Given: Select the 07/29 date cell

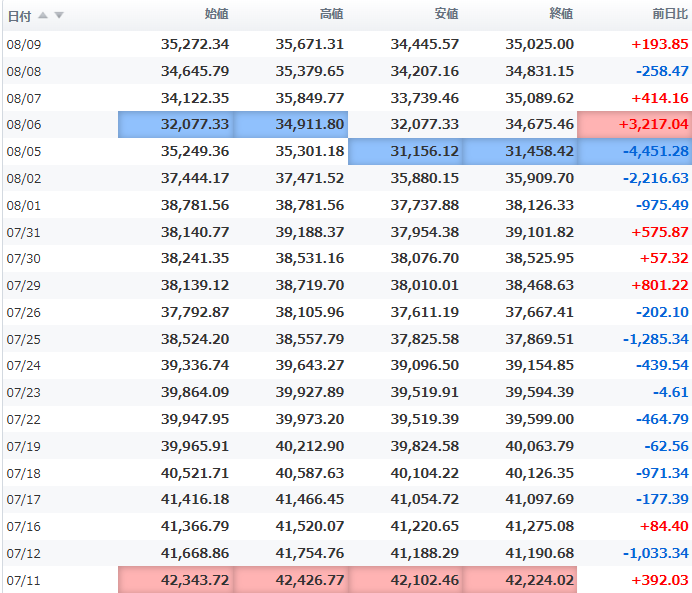Looking at the screenshot, I should (24, 285).
